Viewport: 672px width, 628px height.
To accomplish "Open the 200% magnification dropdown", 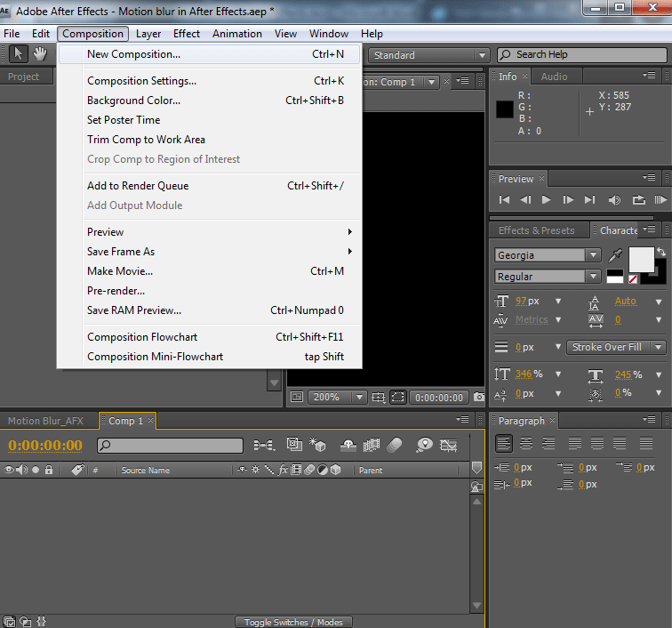I will coord(336,398).
